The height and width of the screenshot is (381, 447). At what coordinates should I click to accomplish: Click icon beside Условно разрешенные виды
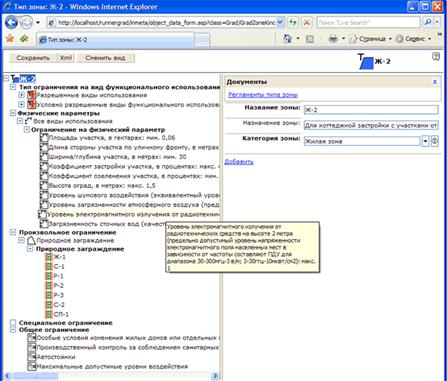(x=32, y=105)
